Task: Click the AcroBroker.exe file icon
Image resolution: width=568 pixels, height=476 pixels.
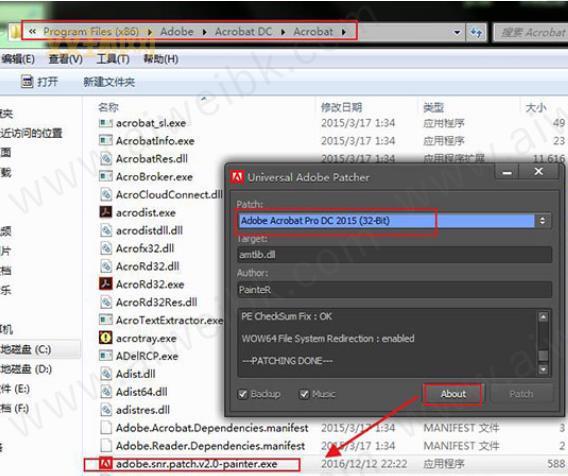Action: pos(106,176)
